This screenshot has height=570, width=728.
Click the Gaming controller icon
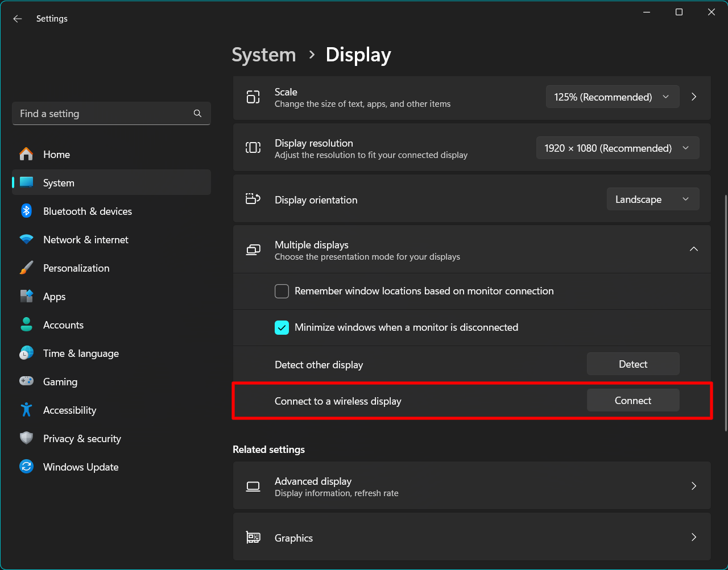click(x=26, y=381)
